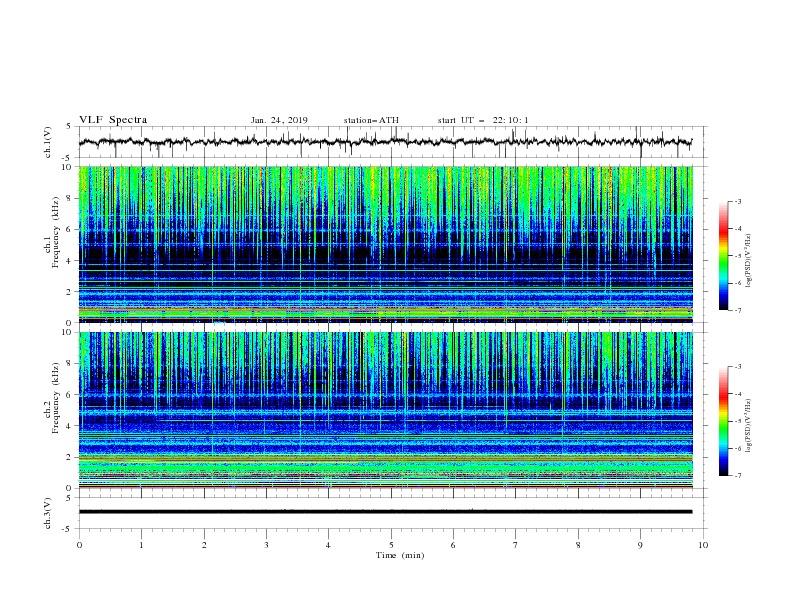Viewport: 792px width, 612px height.
Task: Click time axis tick label "1"
Action: (141, 545)
